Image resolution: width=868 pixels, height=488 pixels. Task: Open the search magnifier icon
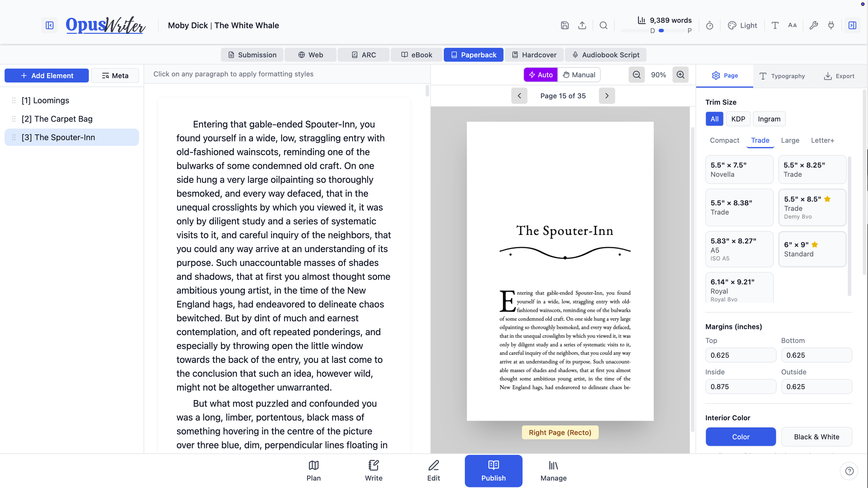point(603,25)
